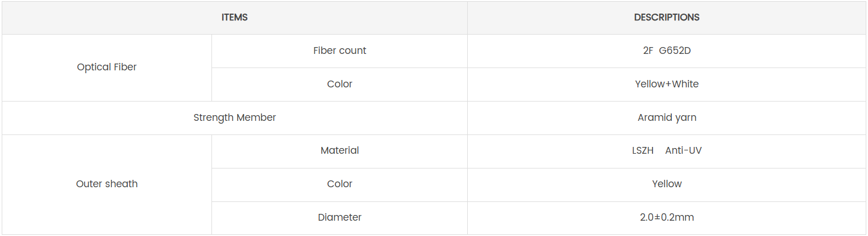Click the G652D fiber type text
The height and width of the screenshot is (236, 868).
click(x=675, y=50)
